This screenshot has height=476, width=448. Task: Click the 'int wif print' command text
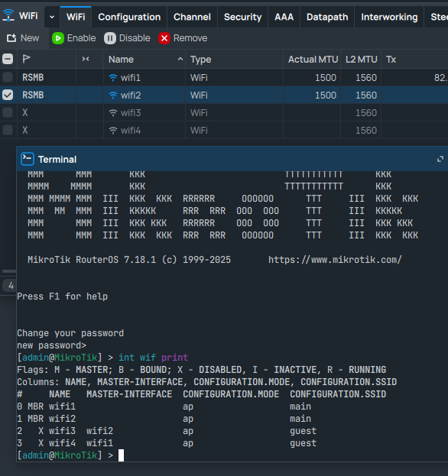click(x=154, y=358)
